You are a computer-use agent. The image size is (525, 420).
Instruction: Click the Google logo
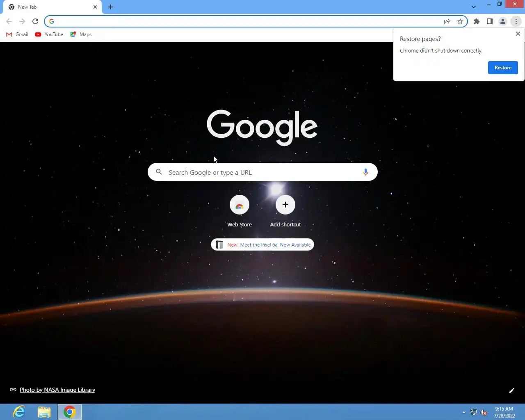(262, 127)
